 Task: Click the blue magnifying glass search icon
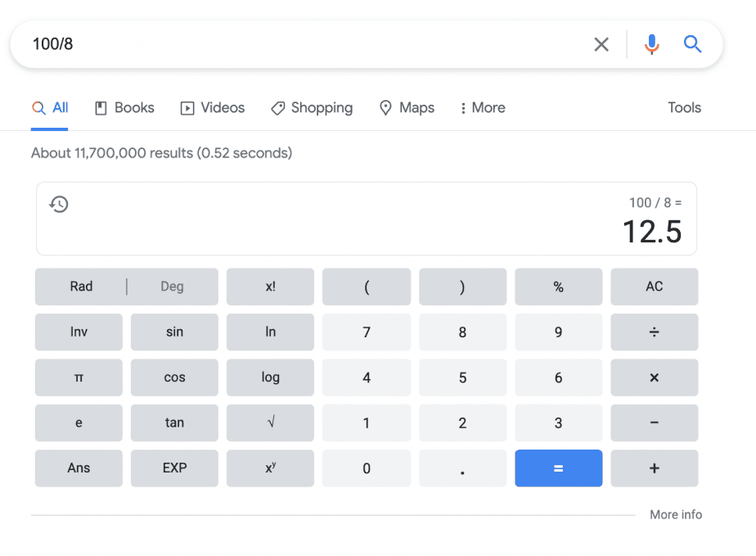pyautogui.click(x=692, y=44)
